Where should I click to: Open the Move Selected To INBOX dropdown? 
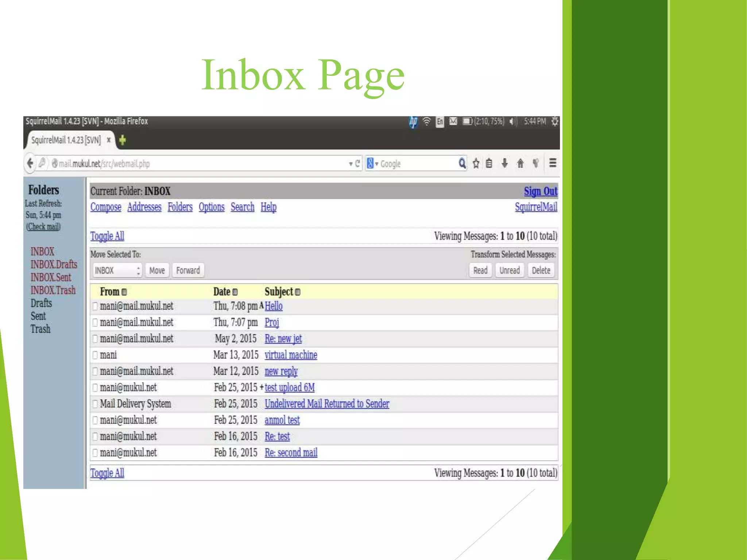click(117, 271)
